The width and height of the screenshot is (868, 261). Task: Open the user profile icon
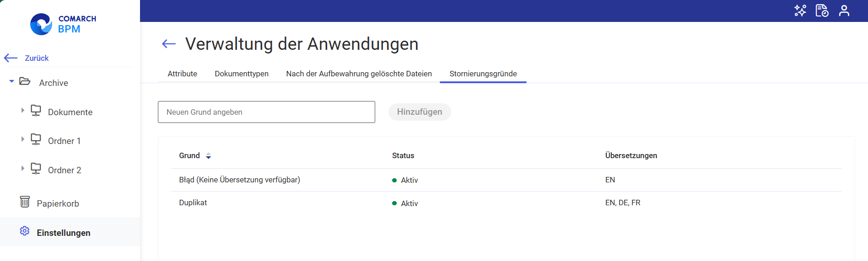point(844,11)
